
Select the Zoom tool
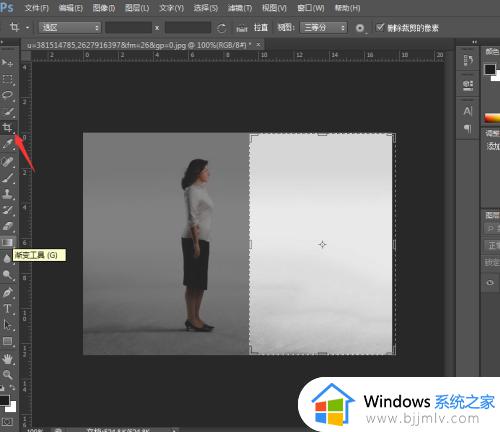7,375
